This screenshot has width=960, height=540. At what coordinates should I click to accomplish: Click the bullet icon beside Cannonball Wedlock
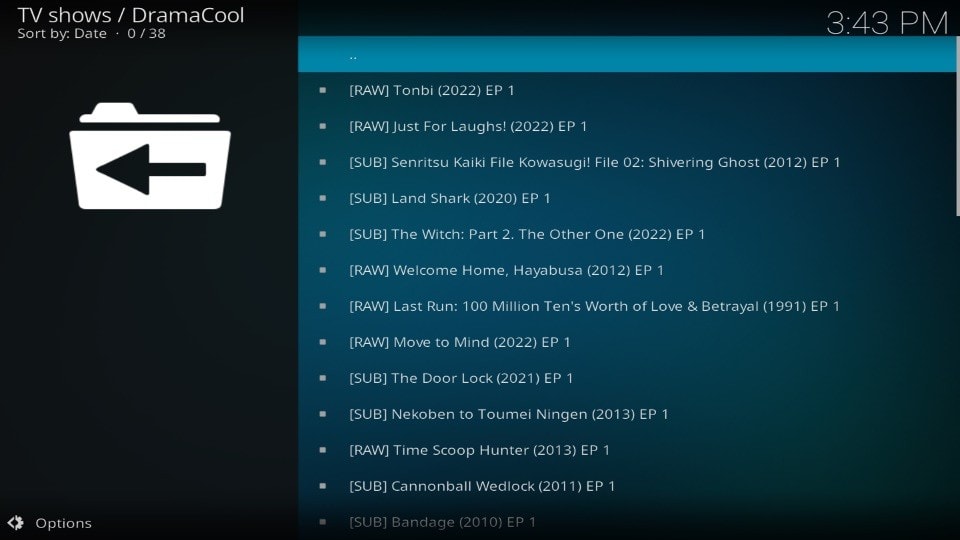[x=323, y=486]
